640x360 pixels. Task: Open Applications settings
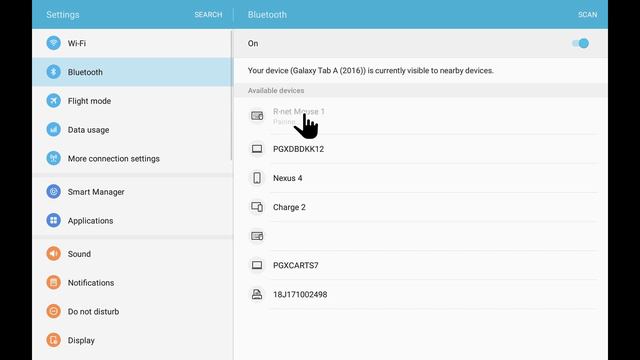(x=132, y=220)
